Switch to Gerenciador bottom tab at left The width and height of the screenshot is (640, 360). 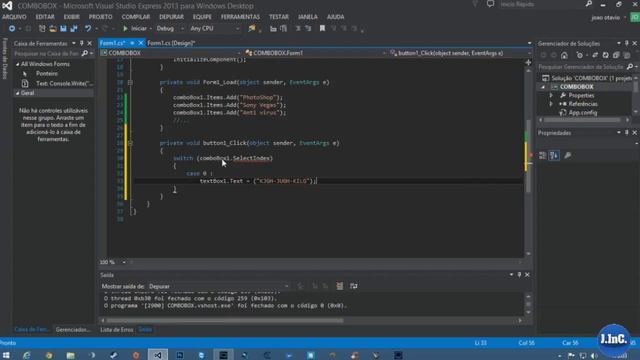[x=73, y=329]
